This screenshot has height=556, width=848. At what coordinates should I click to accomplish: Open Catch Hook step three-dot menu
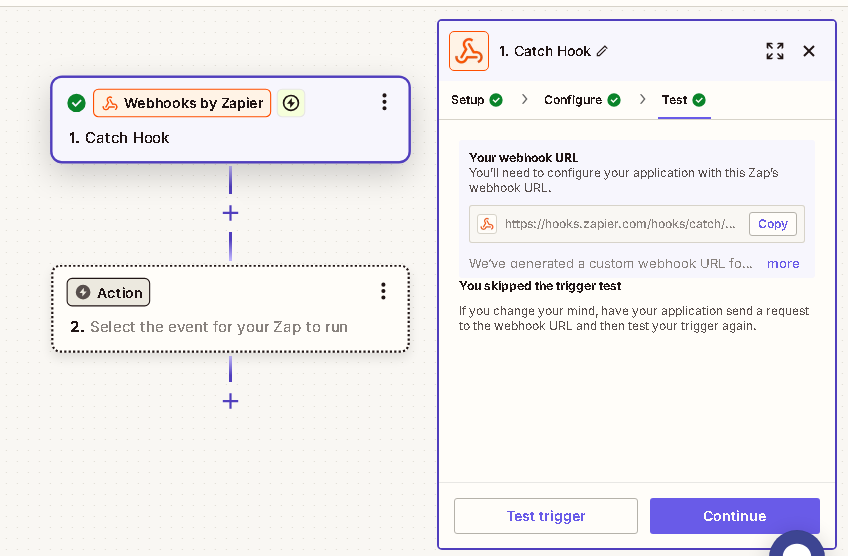pos(385,102)
